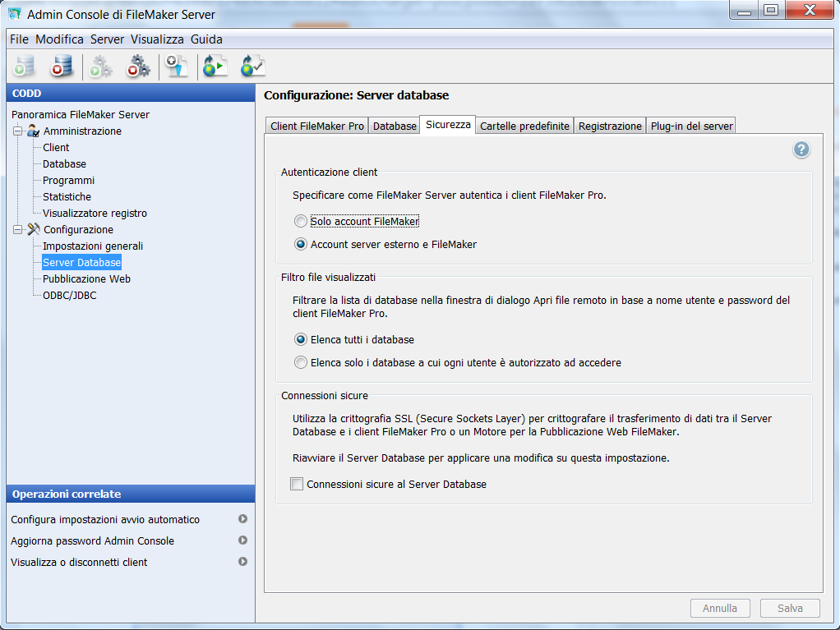Click arrow icon next to Visualizza o disconnetti client
840x630 pixels.
[x=242, y=562]
